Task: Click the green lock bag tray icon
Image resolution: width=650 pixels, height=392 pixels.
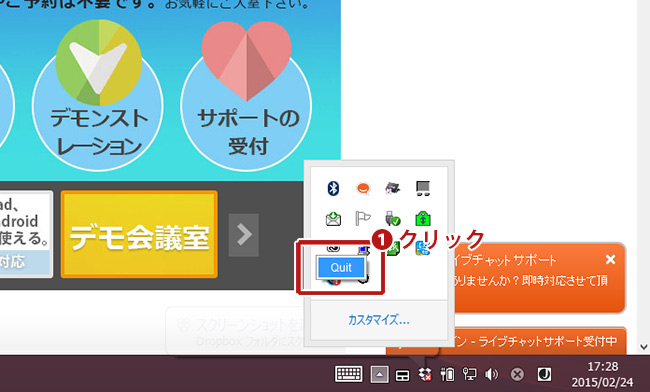Action: coord(423,218)
